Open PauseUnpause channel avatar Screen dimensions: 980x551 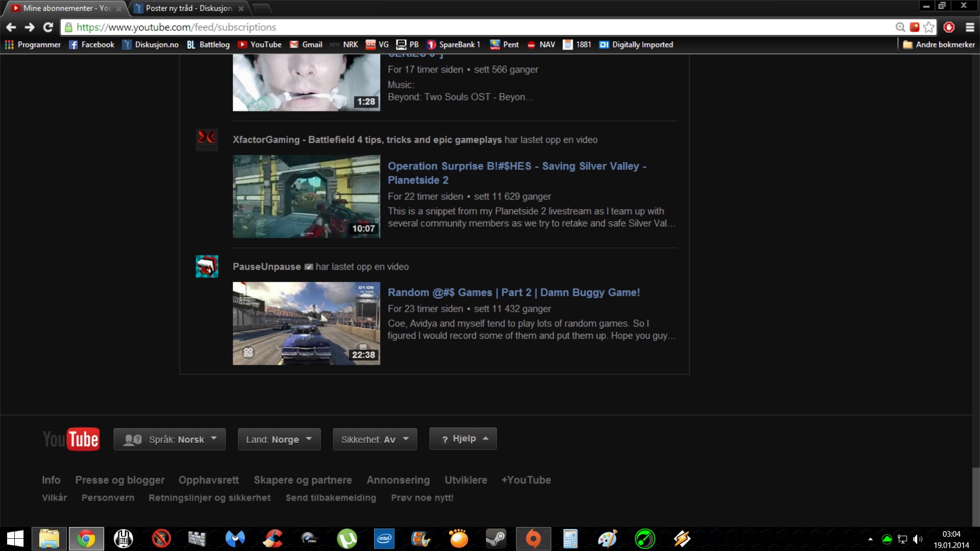207,266
